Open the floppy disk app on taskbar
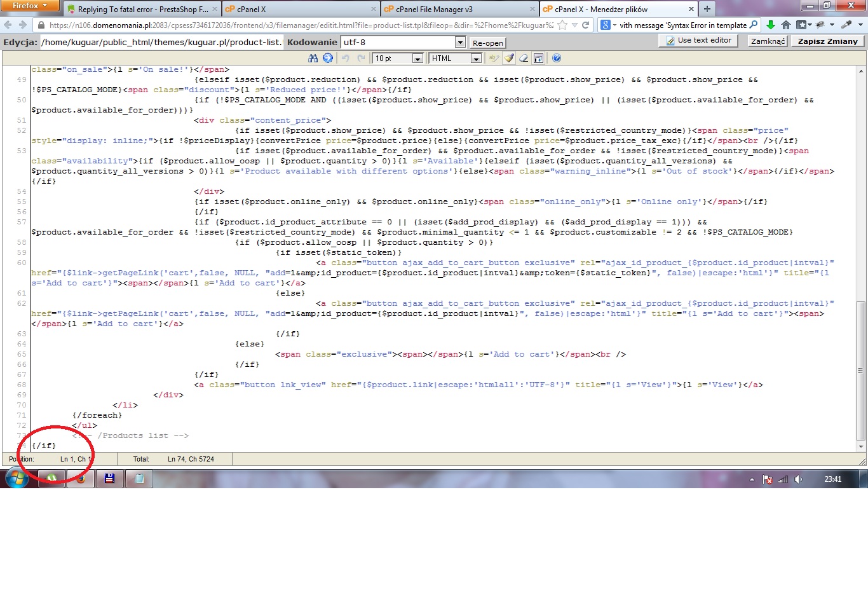The image size is (868, 609). (x=110, y=478)
